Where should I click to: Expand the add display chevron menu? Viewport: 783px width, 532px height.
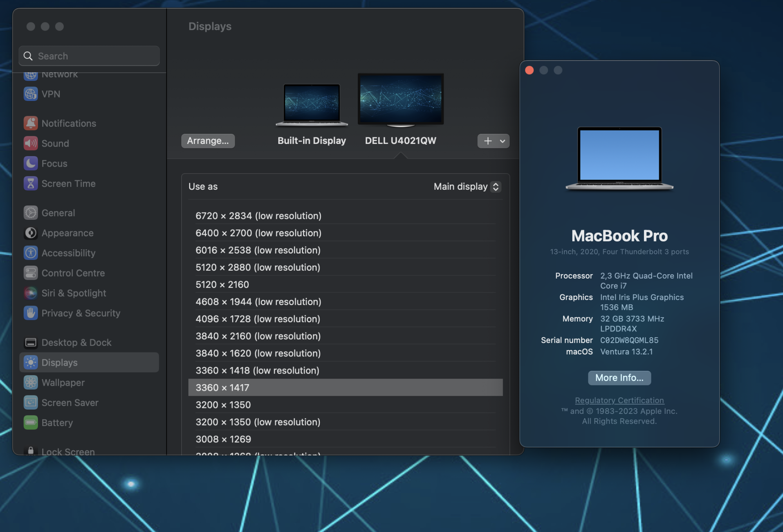click(502, 141)
